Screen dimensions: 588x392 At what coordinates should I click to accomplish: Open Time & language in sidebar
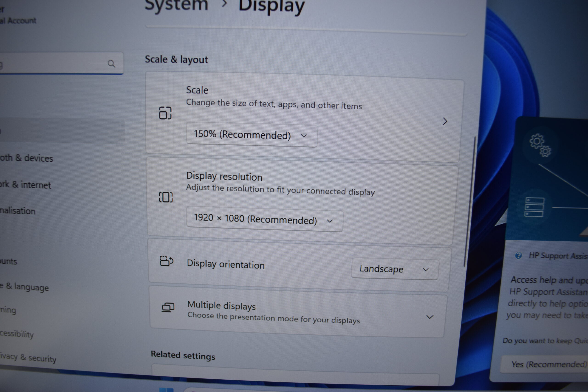pos(25,287)
